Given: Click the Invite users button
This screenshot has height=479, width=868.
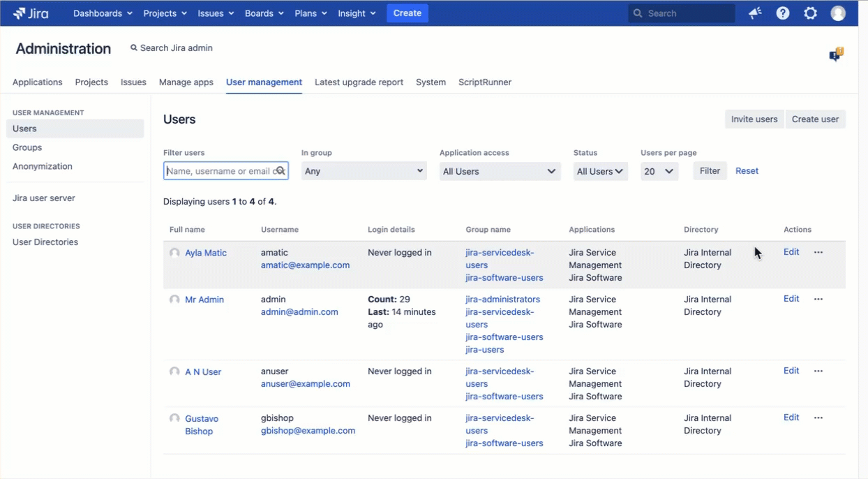Looking at the screenshot, I should (x=754, y=119).
